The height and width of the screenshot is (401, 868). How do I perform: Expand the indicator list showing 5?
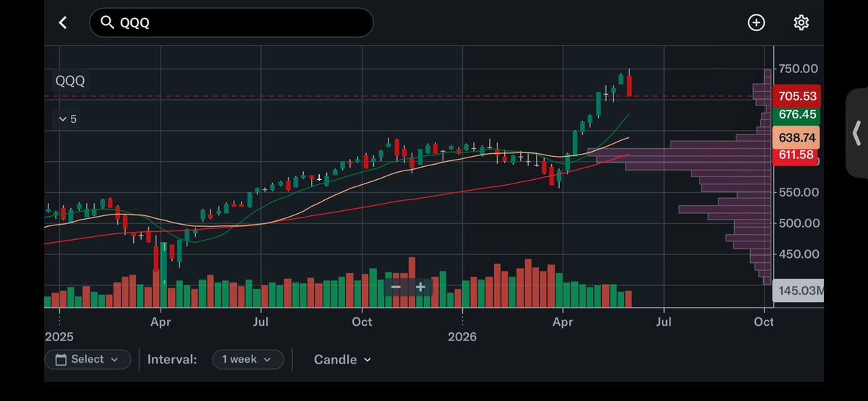[x=67, y=118]
